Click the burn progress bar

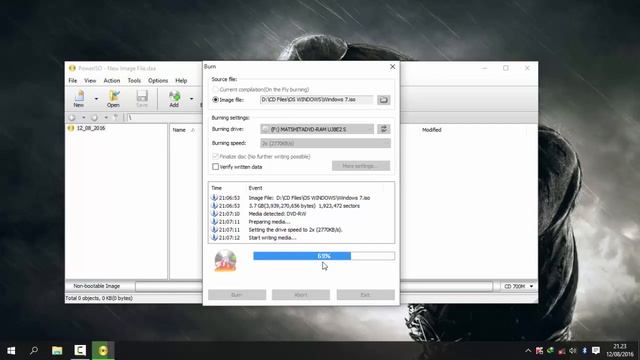click(324, 256)
